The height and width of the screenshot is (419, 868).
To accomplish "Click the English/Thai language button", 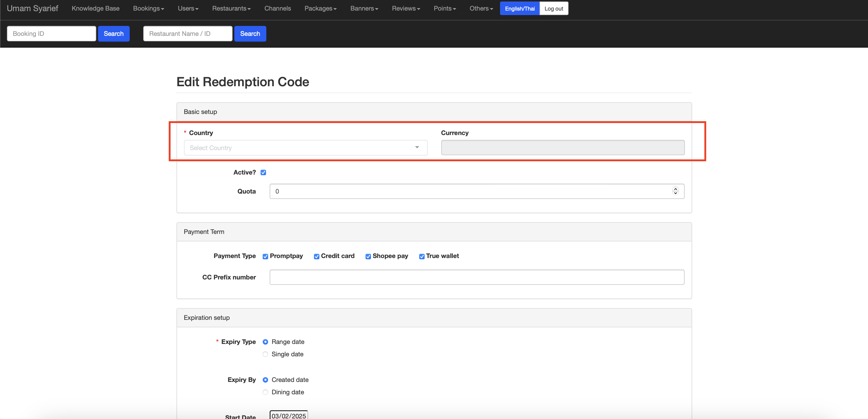I will 519,8.
